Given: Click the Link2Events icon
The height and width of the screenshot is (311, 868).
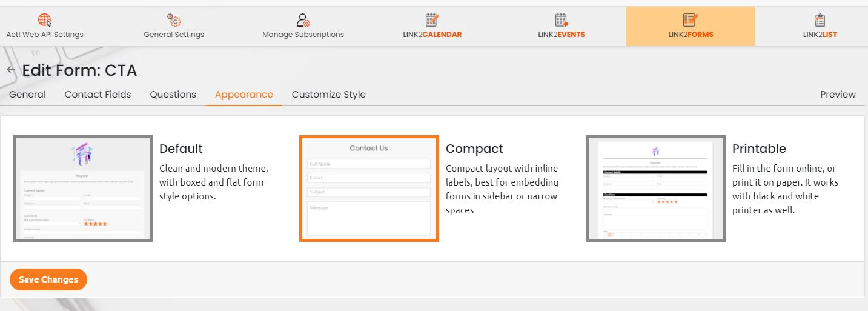Looking at the screenshot, I should point(561,20).
